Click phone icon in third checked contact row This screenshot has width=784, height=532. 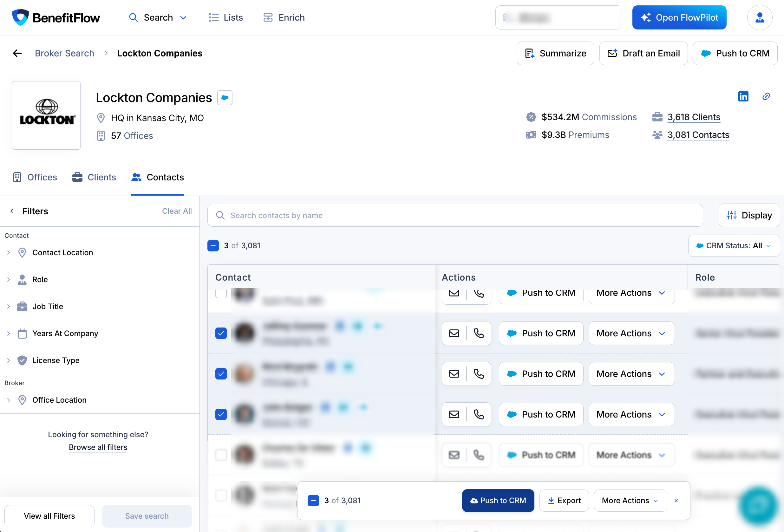tap(479, 414)
